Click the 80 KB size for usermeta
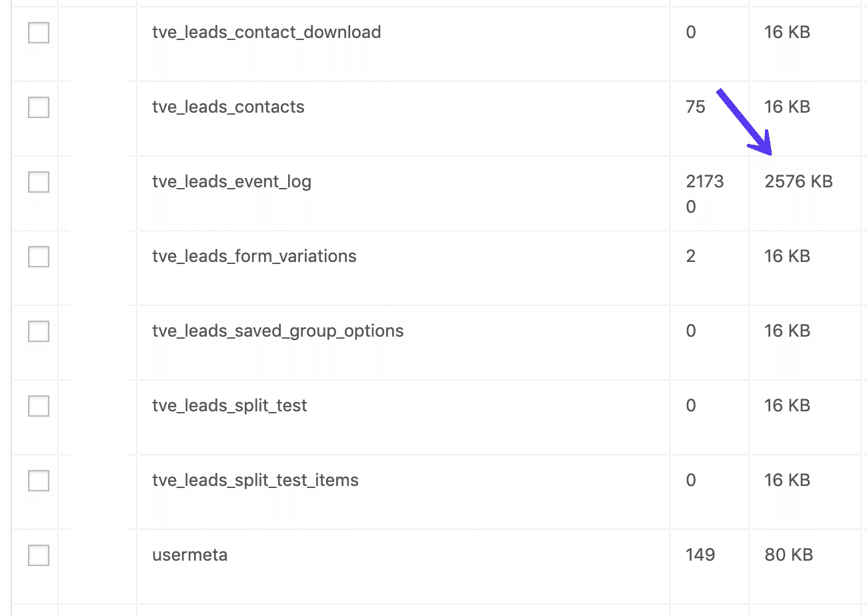This screenshot has height=616, width=867. [x=788, y=555]
